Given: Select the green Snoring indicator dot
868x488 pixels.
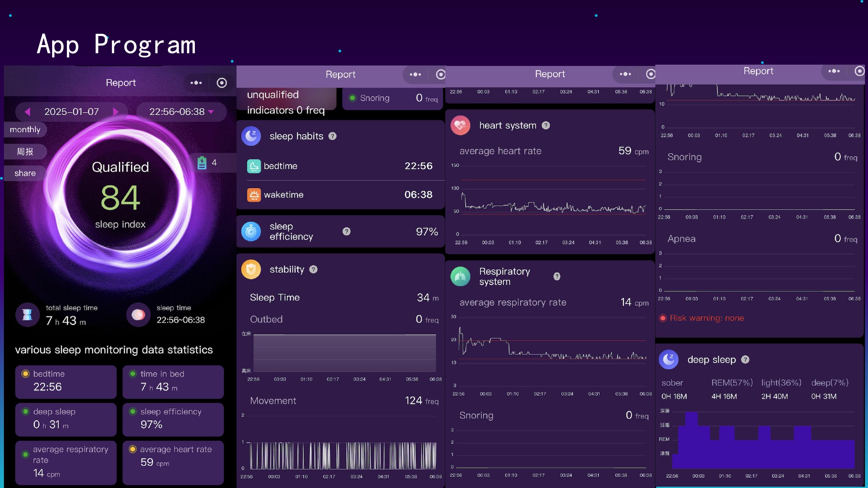Looking at the screenshot, I should point(352,98).
